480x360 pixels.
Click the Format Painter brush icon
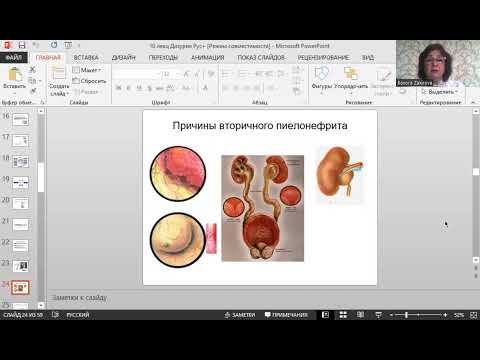coord(33,91)
